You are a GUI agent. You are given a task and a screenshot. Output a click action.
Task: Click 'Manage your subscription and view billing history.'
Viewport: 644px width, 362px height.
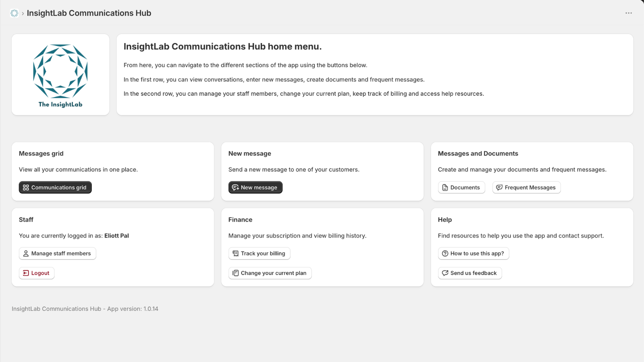297,236
